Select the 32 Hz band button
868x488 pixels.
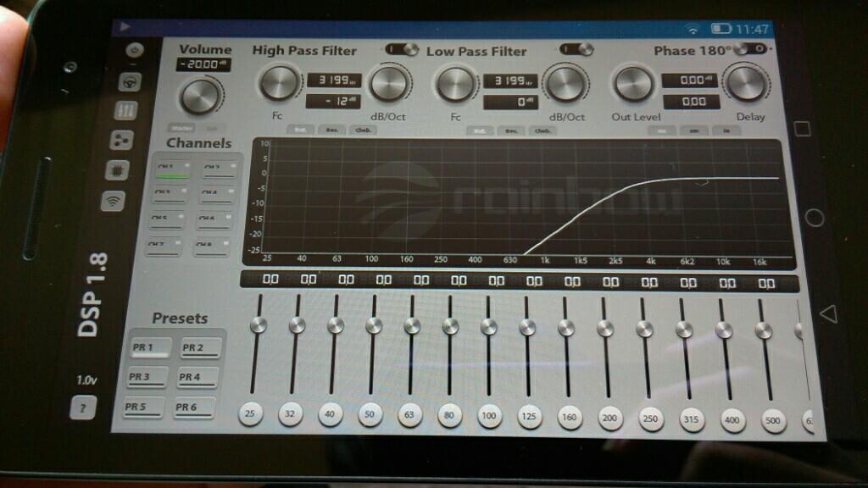290,413
